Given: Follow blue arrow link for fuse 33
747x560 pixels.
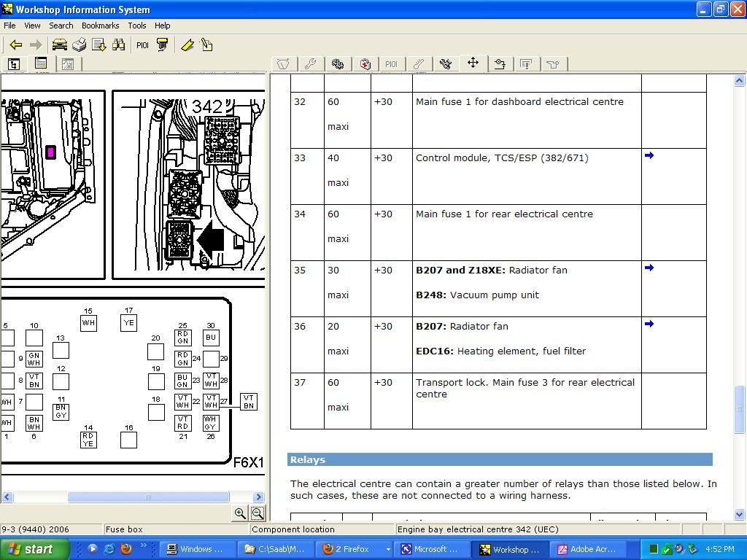Looking at the screenshot, I should click(x=649, y=155).
